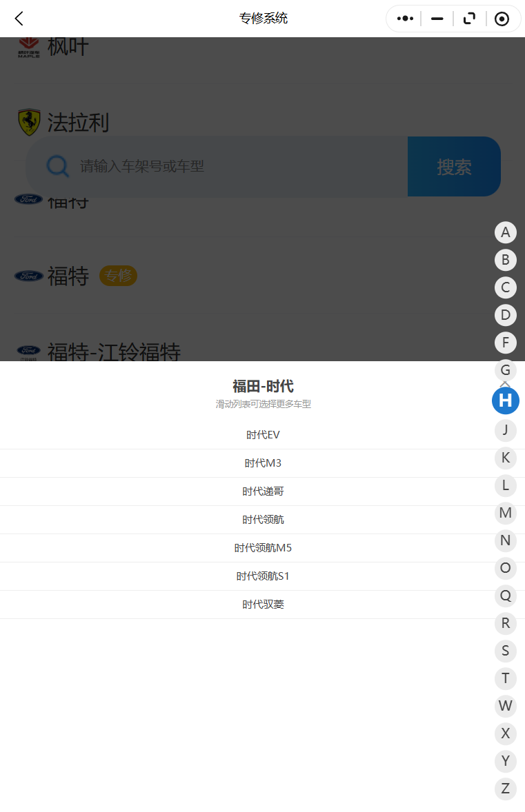Viewport: 525px width, 812px height.
Task: Go back using the left arrow icon
Action: tap(19, 19)
